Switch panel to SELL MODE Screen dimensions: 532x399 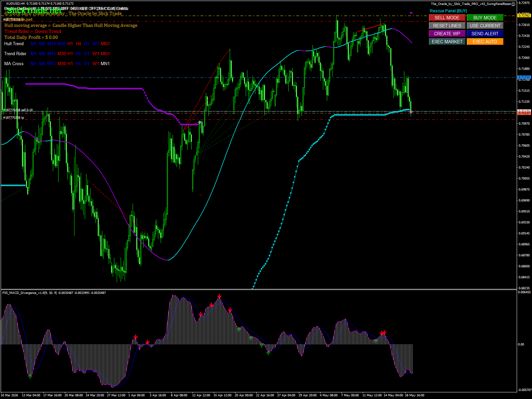point(447,18)
